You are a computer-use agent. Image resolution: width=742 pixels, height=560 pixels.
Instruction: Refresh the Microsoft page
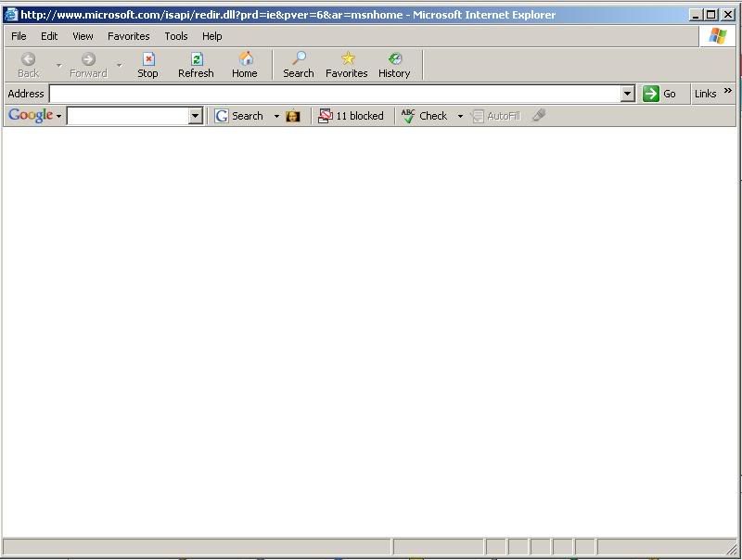pos(196,64)
